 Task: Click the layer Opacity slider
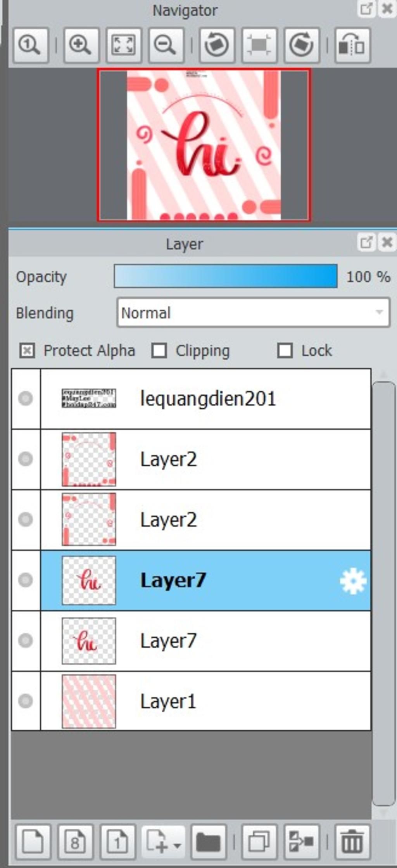(226, 276)
